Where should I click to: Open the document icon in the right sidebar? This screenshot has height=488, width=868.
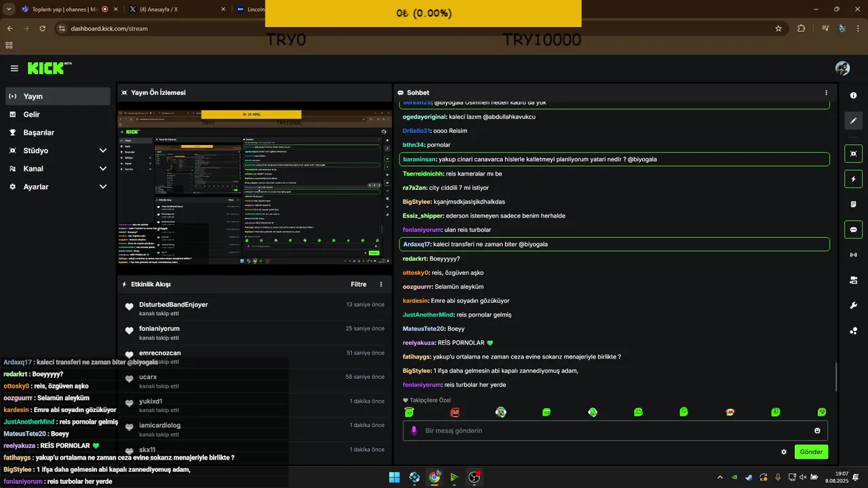(x=853, y=204)
